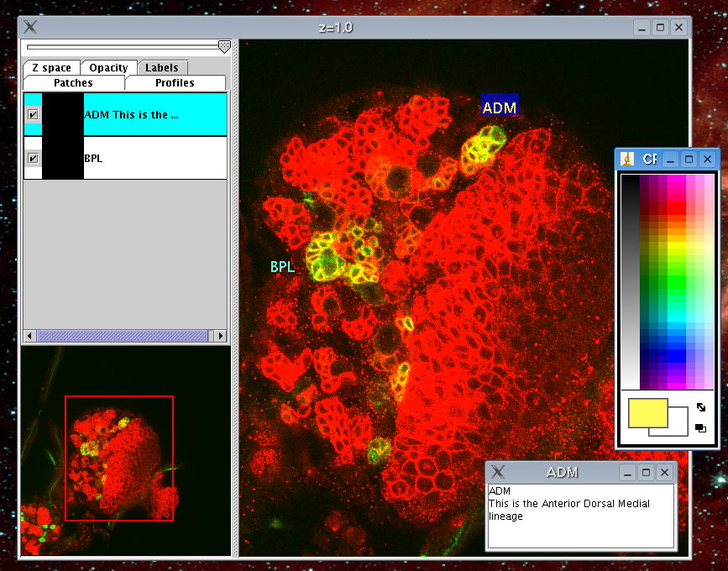Toggle the BPL label checkbox
The height and width of the screenshot is (571, 728).
[33, 158]
